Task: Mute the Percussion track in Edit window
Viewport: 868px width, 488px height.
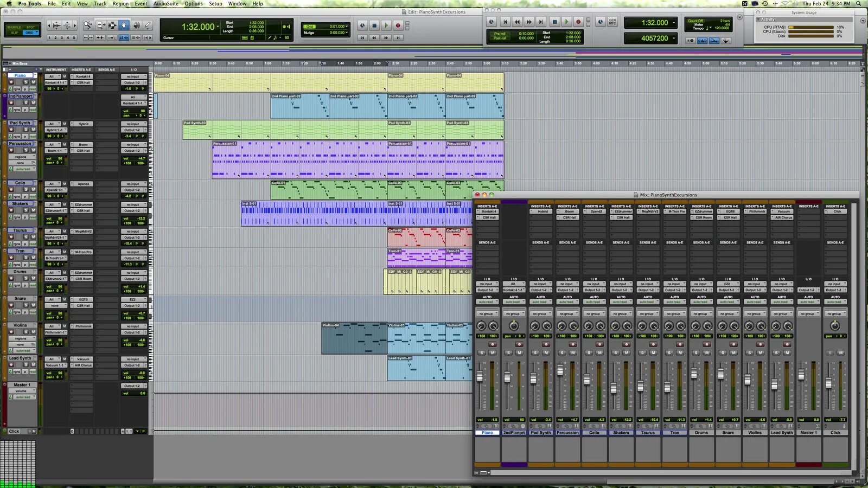Action: pyautogui.click(x=33, y=150)
